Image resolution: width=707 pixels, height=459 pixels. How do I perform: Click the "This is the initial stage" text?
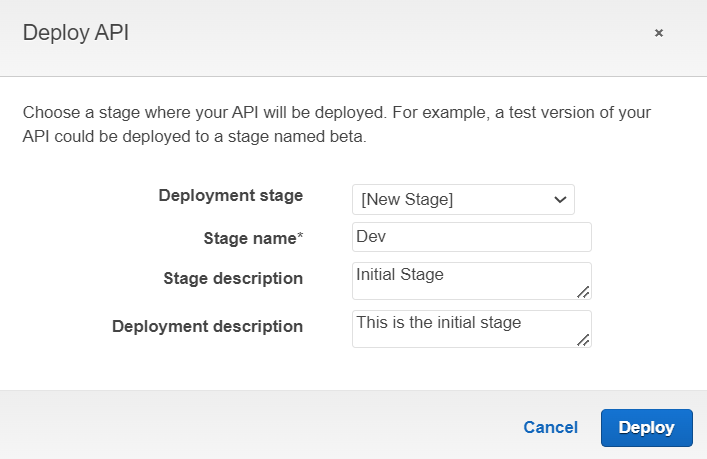439,322
